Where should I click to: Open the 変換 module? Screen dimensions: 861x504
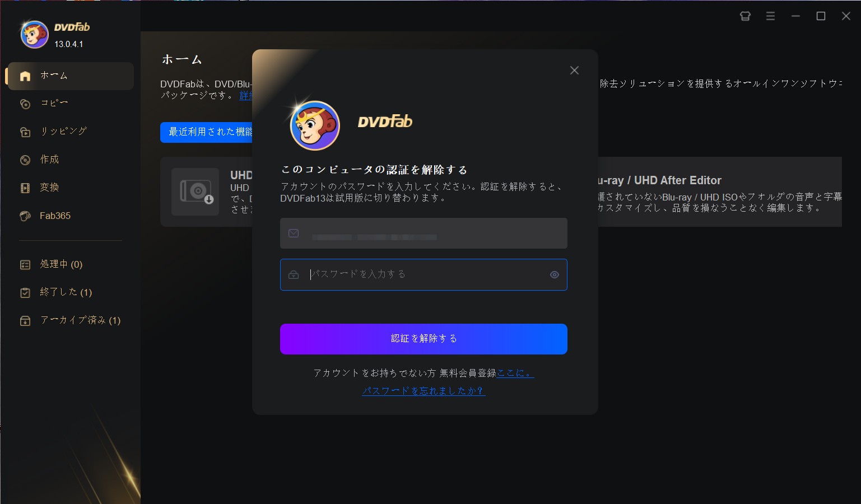(x=70, y=188)
